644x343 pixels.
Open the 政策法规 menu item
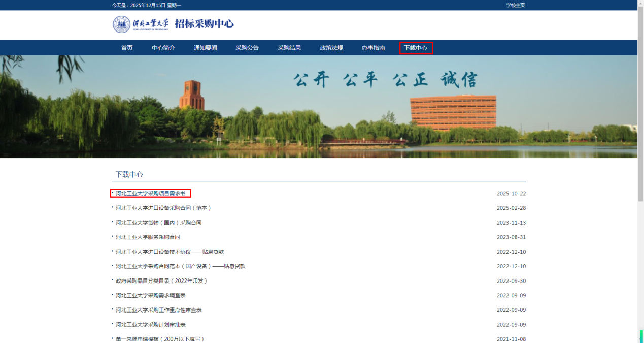coord(331,48)
